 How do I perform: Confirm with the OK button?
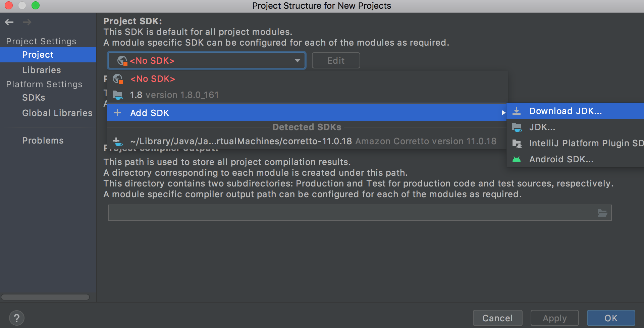click(610, 318)
